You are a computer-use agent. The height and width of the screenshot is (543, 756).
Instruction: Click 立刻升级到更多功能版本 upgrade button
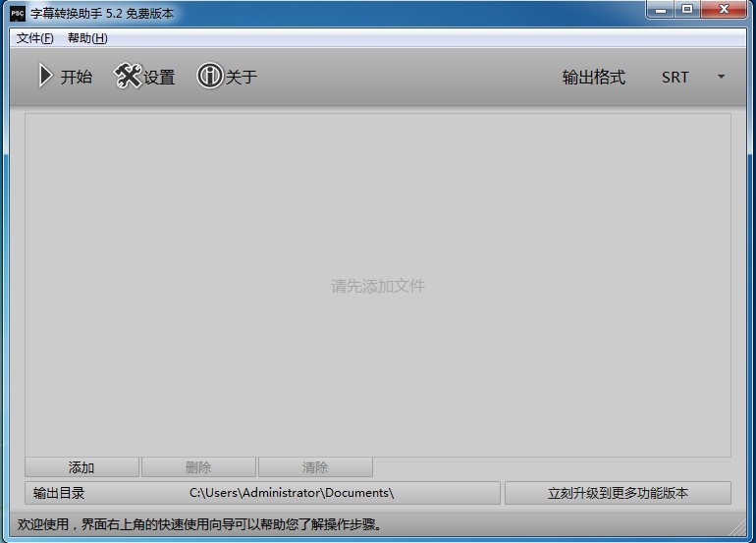[x=618, y=493]
